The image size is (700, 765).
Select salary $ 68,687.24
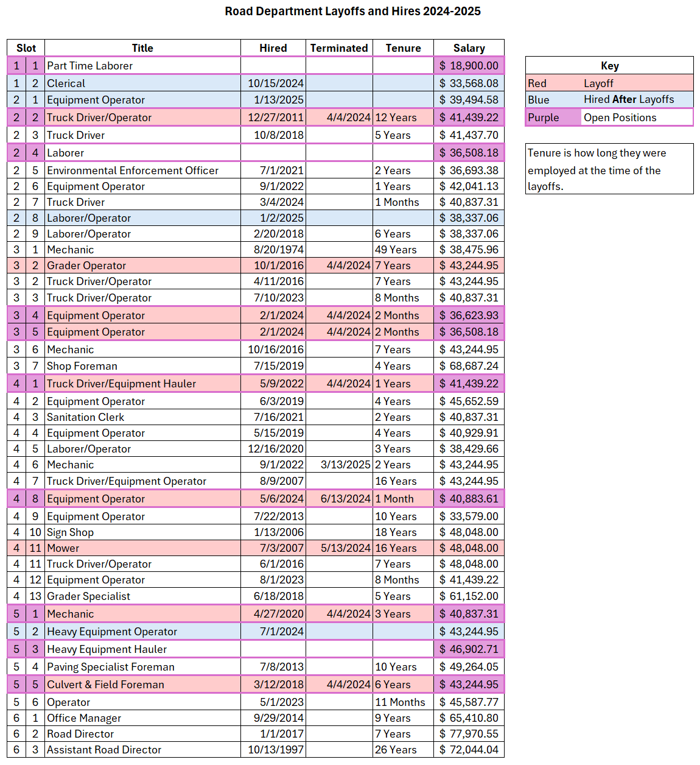[469, 366]
